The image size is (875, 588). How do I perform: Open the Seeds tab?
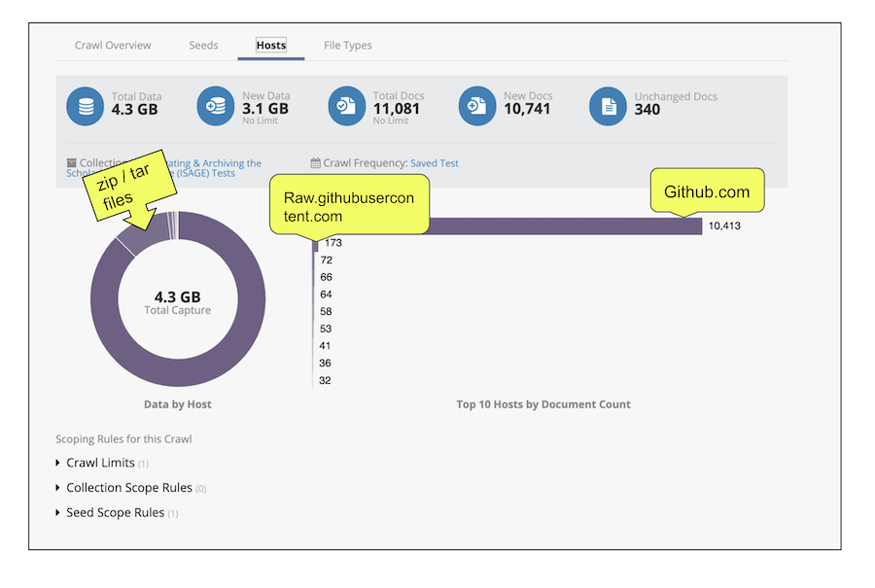[203, 46]
